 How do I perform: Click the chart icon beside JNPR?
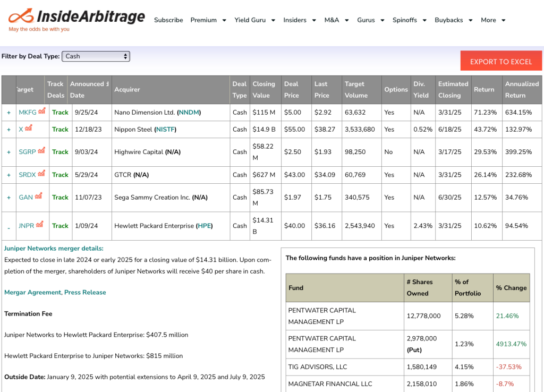[40, 225]
